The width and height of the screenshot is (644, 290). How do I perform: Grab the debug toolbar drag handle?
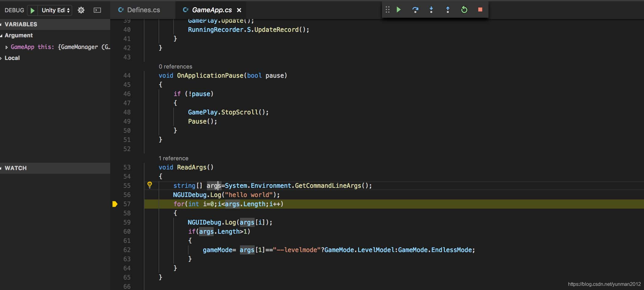(x=388, y=10)
